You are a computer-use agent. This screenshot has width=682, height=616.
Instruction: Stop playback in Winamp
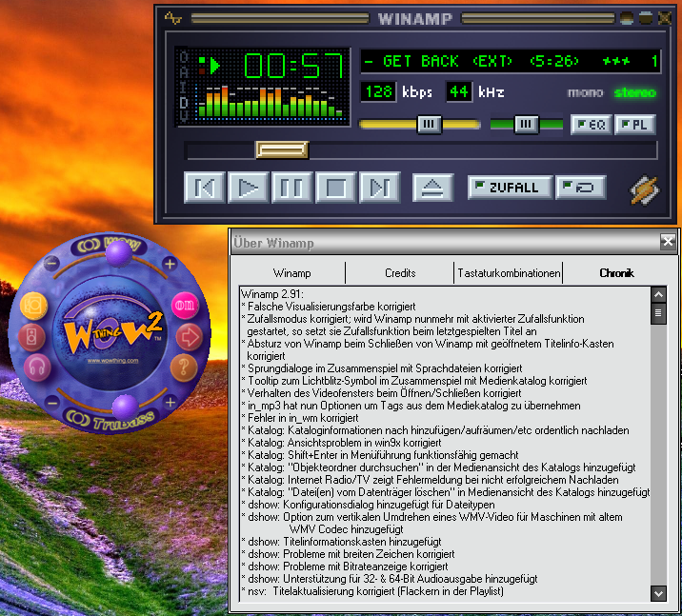[336, 188]
